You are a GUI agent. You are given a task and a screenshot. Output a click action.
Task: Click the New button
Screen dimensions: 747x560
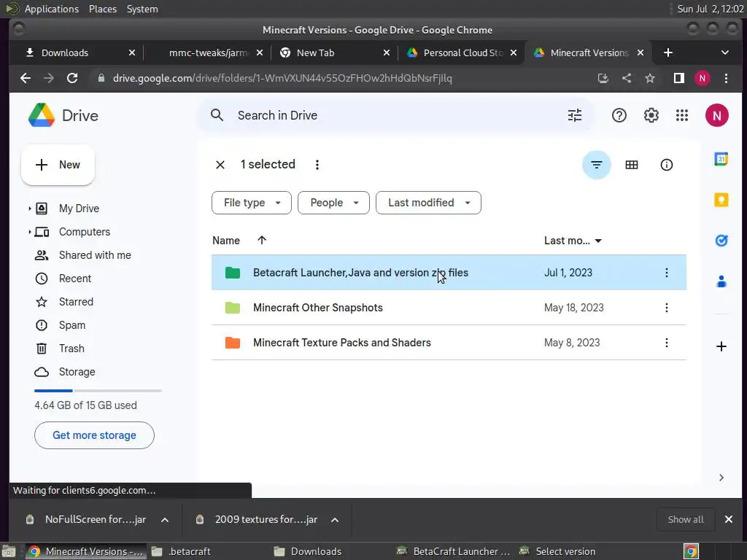(x=58, y=165)
